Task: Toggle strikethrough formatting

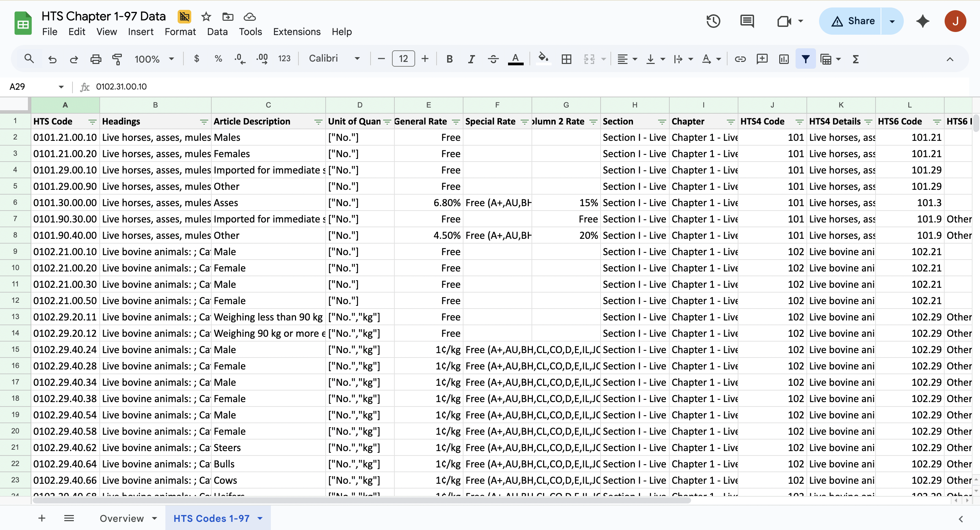Action: click(493, 59)
